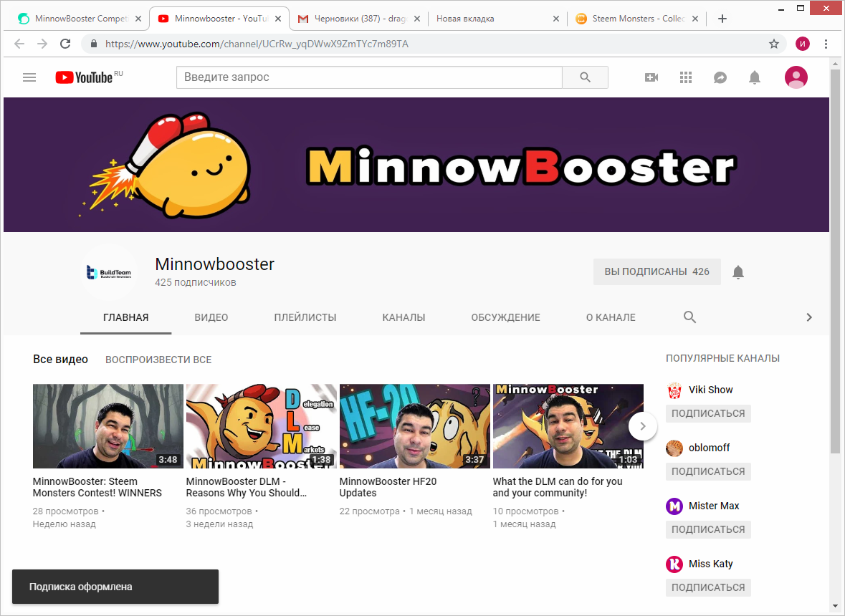Click browser forward arrow
Screen dimensions: 845x616
(42, 44)
